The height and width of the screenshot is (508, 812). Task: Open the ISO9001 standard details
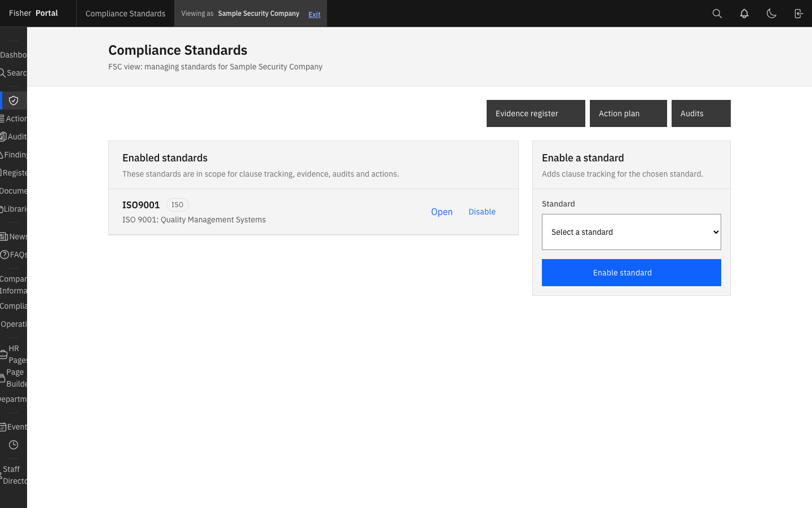[442, 212]
